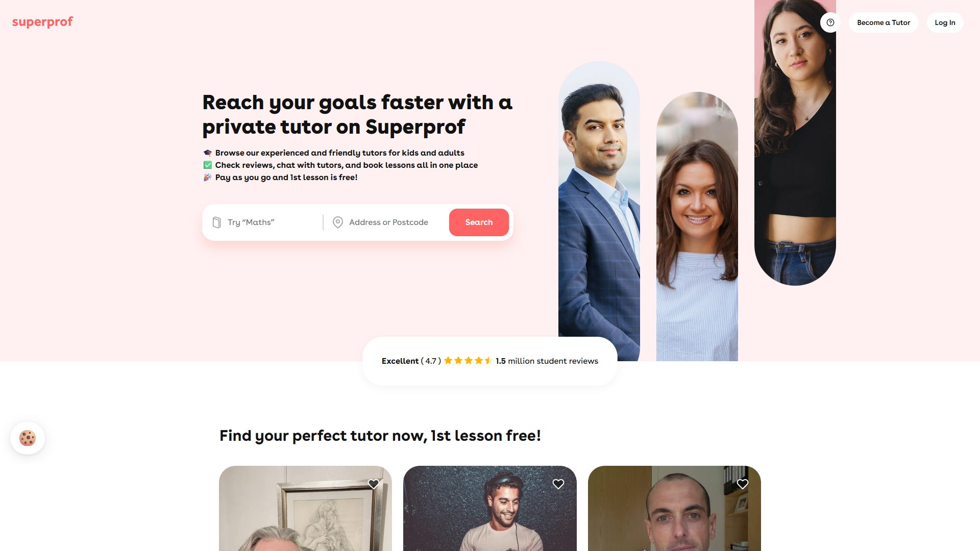980x551 pixels.
Task: Open the 1.5 million student reviews link
Action: coord(547,361)
